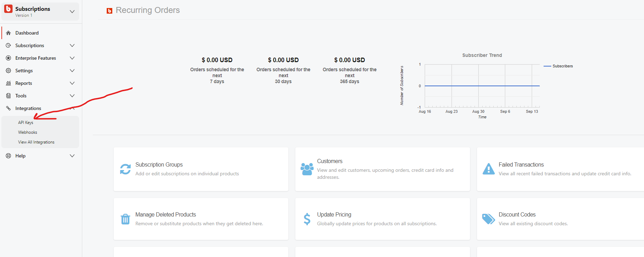
Task: Click the Subscriptions clock icon in sidebar
Action: pyautogui.click(x=8, y=45)
